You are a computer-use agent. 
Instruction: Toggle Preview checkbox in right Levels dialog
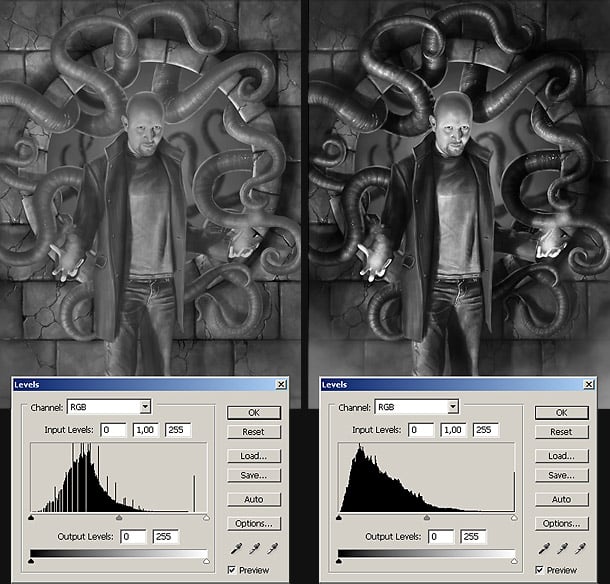pyautogui.click(x=540, y=570)
